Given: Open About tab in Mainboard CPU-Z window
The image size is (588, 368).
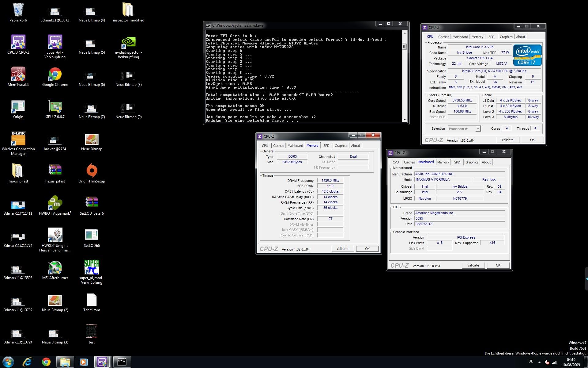Looking at the screenshot, I should (x=486, y=162).
